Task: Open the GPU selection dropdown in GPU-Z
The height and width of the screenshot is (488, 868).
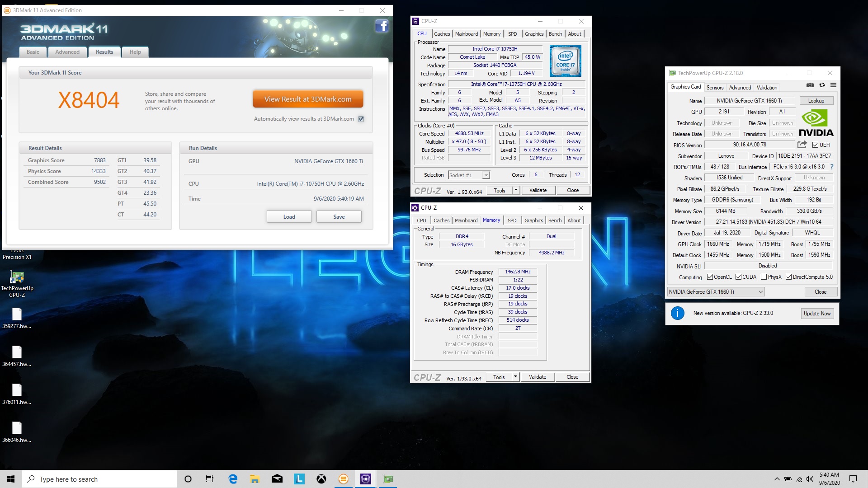Action: coord(716,292)
